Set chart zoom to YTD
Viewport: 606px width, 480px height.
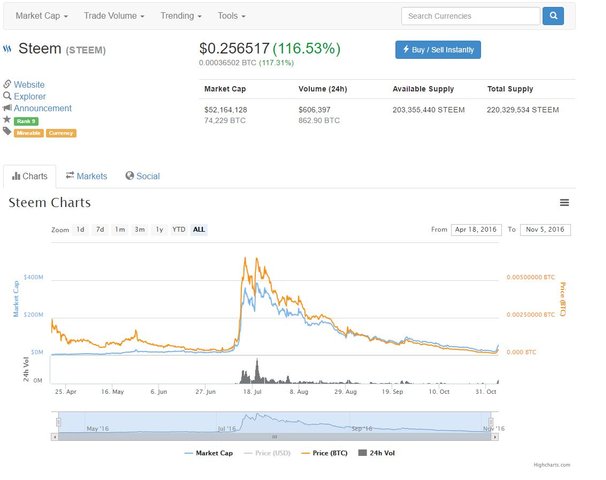tap(179, 230)
